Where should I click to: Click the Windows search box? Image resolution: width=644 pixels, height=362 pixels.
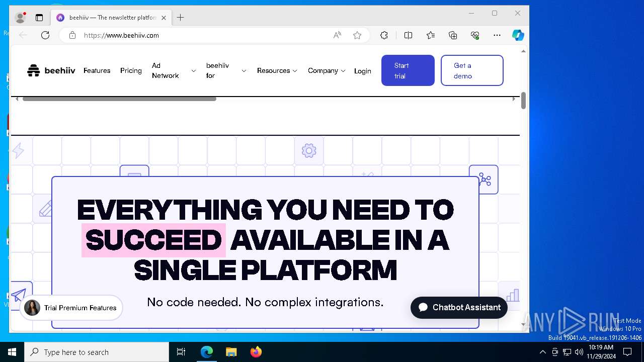point(97,352)
